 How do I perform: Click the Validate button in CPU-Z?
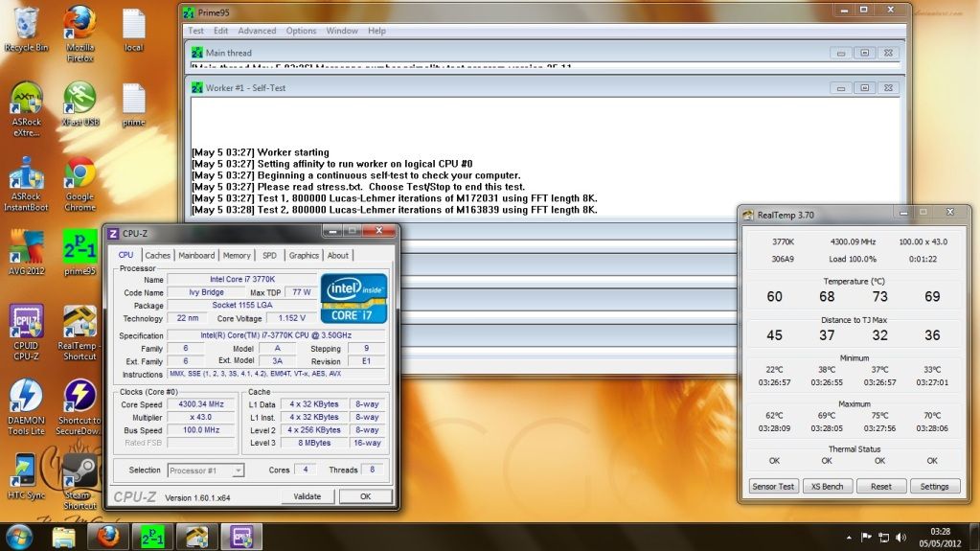[307, 496]
